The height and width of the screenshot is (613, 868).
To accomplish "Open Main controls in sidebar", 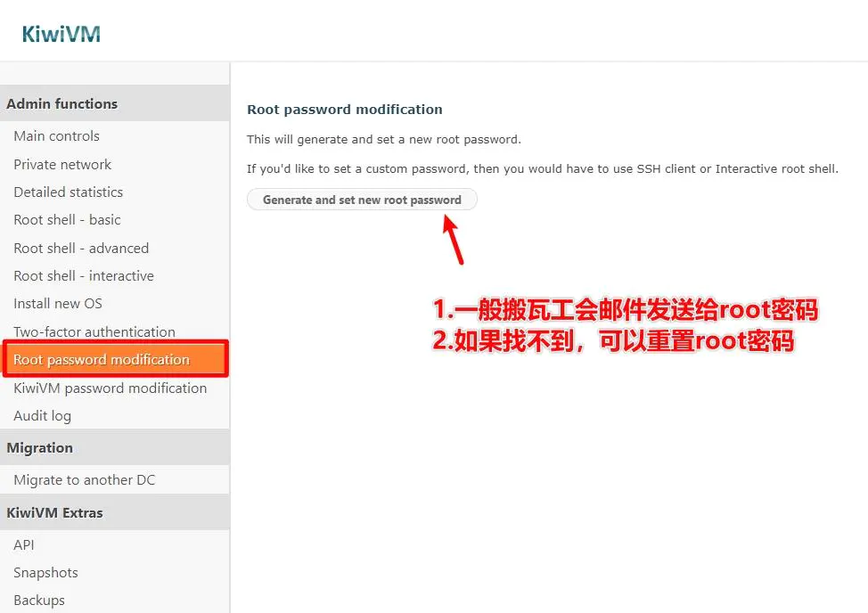I will coord(56,136).
